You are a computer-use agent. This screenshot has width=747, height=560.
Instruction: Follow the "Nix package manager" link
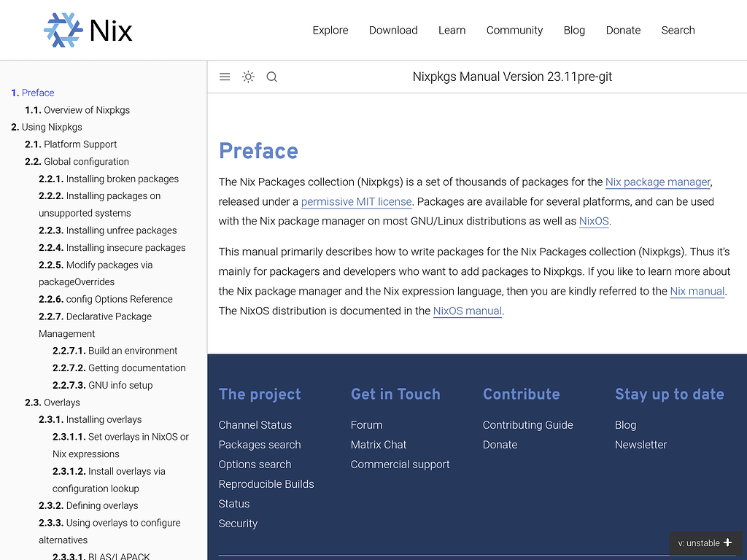click(x=657, y=182)
